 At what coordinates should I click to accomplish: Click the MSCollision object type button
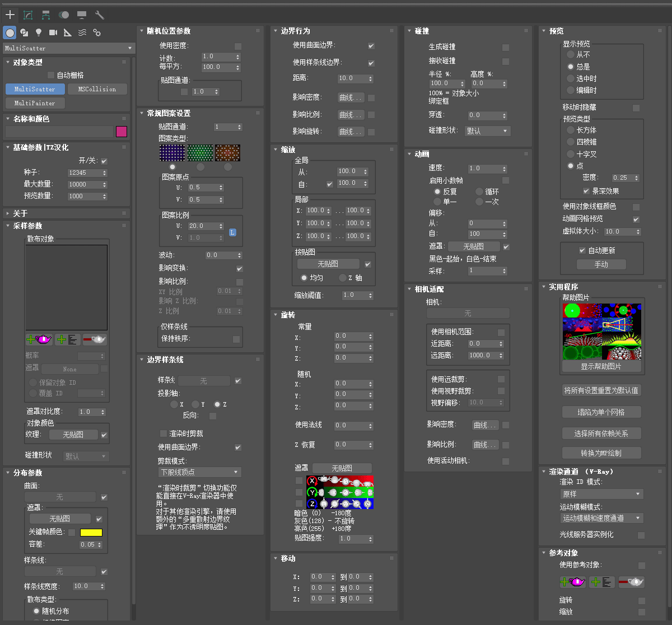tap(97, 89)
